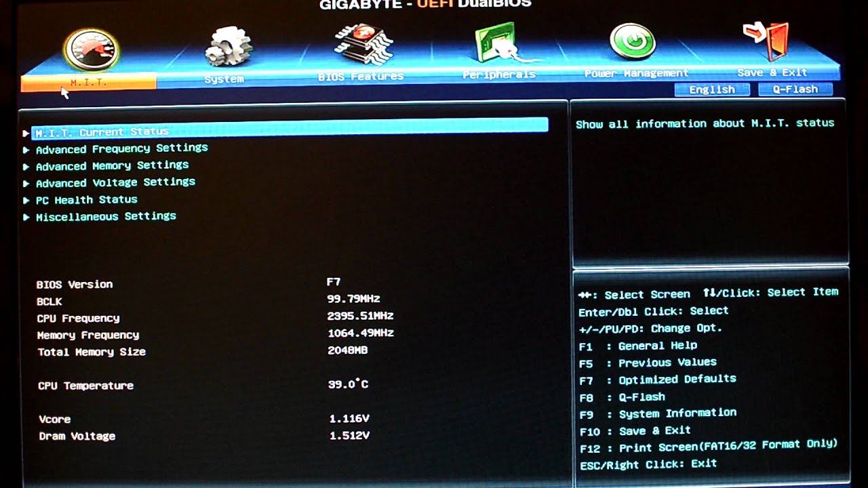Viewport: 868px width, 488px height.
Task: Click the M.I.T. speedometer gauge icon
Action: click(x=91, y=49)
